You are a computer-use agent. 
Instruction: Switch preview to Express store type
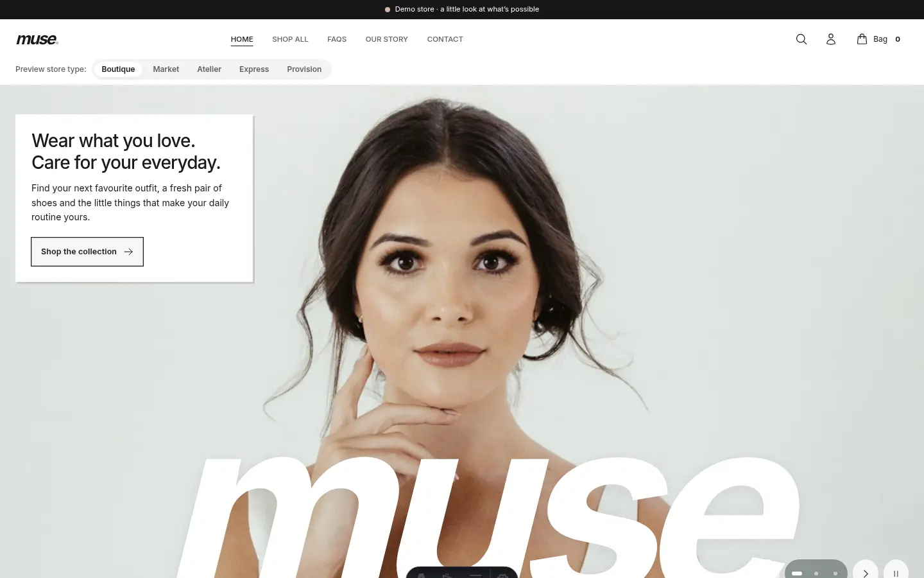[254, 69]
